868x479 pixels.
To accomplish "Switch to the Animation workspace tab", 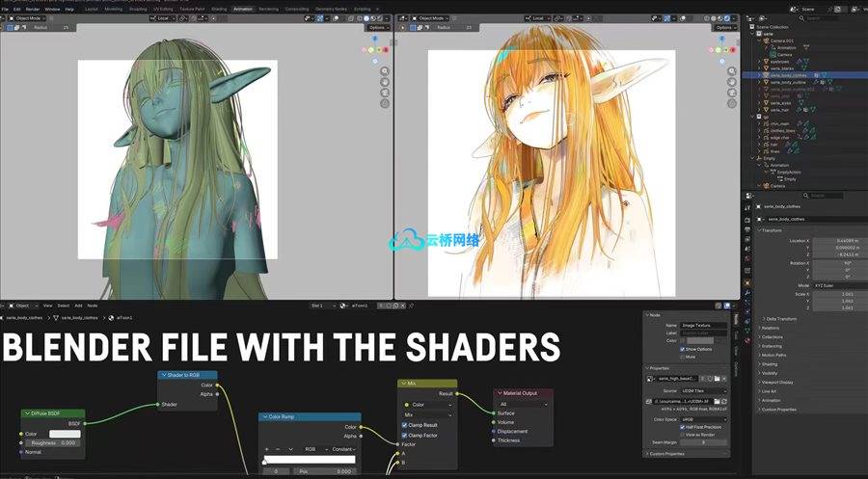I will tap(242, 10).
